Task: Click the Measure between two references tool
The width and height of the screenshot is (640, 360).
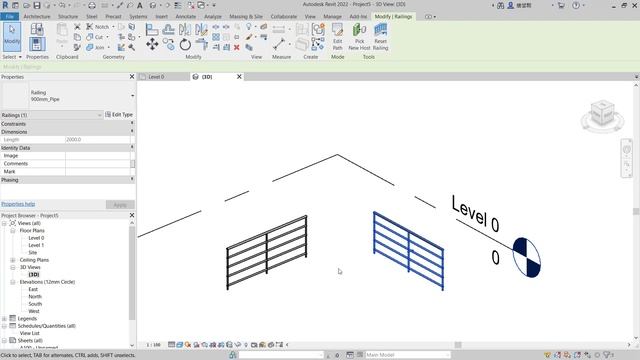Action: click(279, 44)
